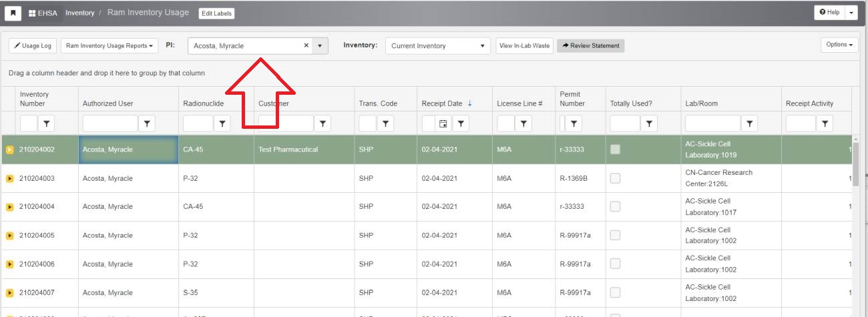Open Ram Inventory Usage Reports dropdown
This screenshot has height=317, width=868.
(110, 46)
